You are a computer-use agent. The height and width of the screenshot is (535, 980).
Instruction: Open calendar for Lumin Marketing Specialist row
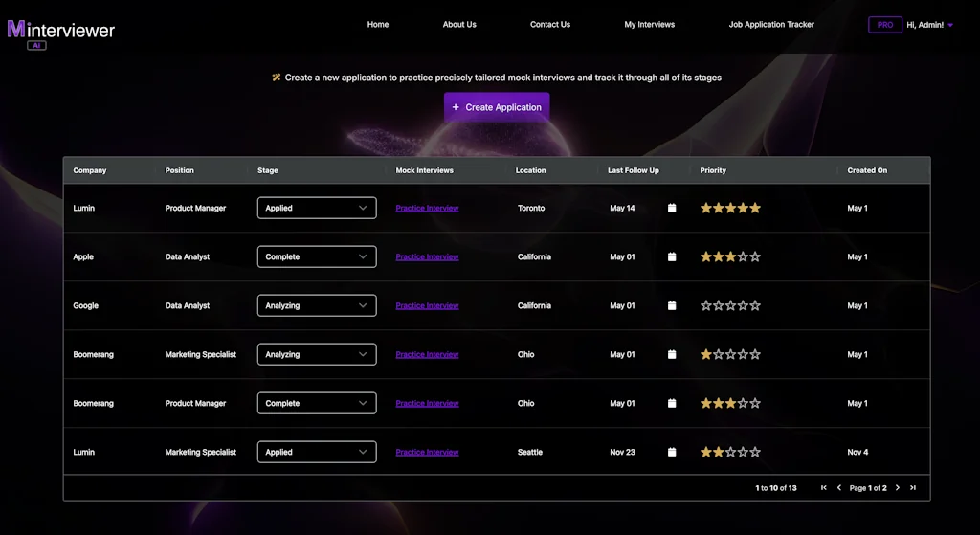672,452
